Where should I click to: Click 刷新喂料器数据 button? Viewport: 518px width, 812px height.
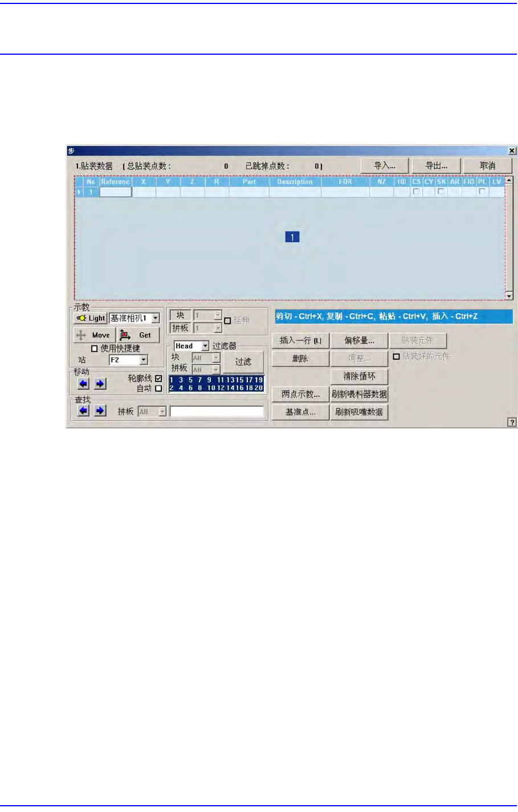pos(359,394)
